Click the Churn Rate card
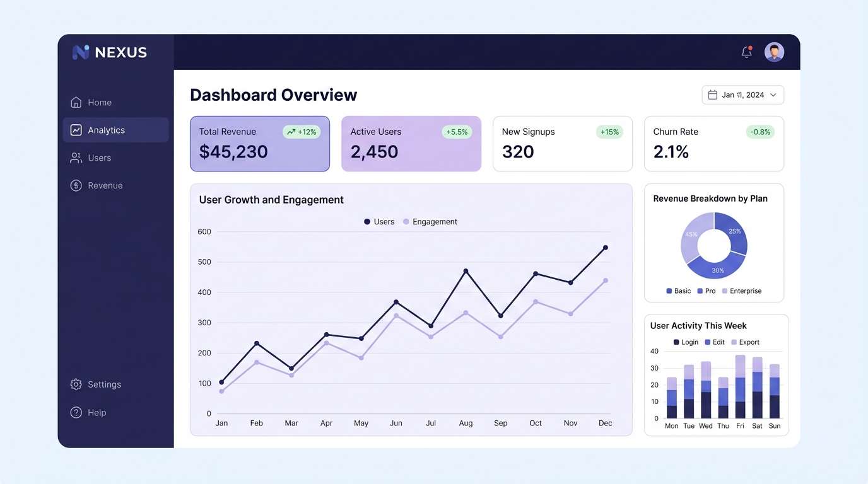 [x=713, y=144]
